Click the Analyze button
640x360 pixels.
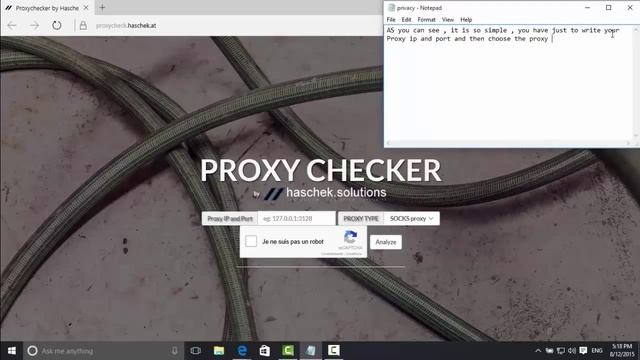[386, 242]
